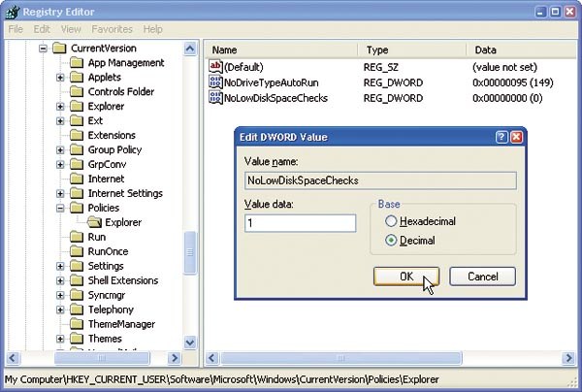Select the App Management folder icon
The width and height of the screenshot is (582, 392).
pyautogui.click(x=77, y=63)
